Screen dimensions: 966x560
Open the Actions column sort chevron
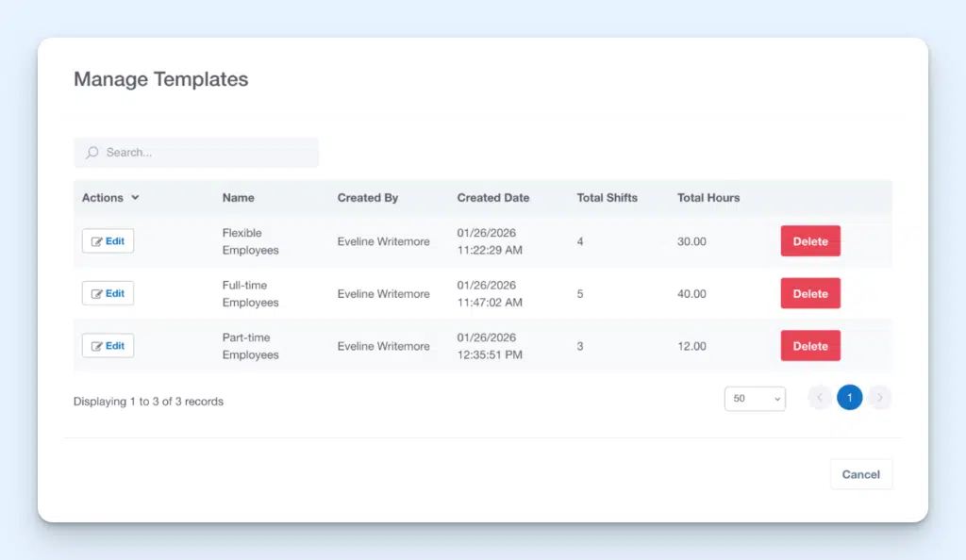135,198
